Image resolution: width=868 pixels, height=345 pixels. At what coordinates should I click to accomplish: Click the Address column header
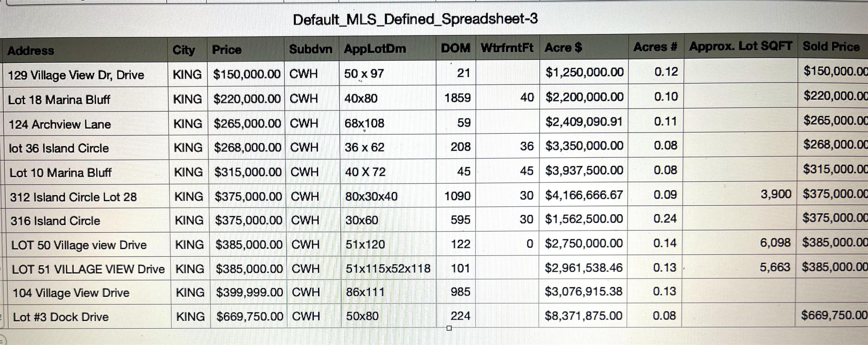pyautogui.click(x=31, y=51)
